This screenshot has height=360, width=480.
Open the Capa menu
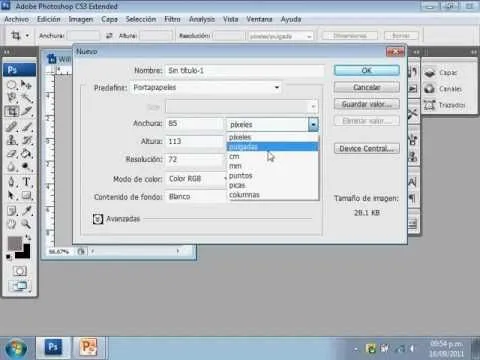tap(110, 19)
